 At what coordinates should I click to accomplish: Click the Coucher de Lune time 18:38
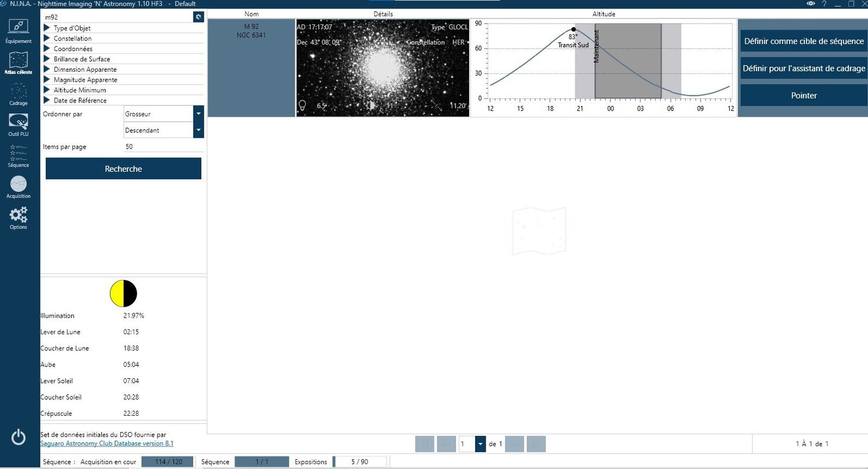point(131,348)
